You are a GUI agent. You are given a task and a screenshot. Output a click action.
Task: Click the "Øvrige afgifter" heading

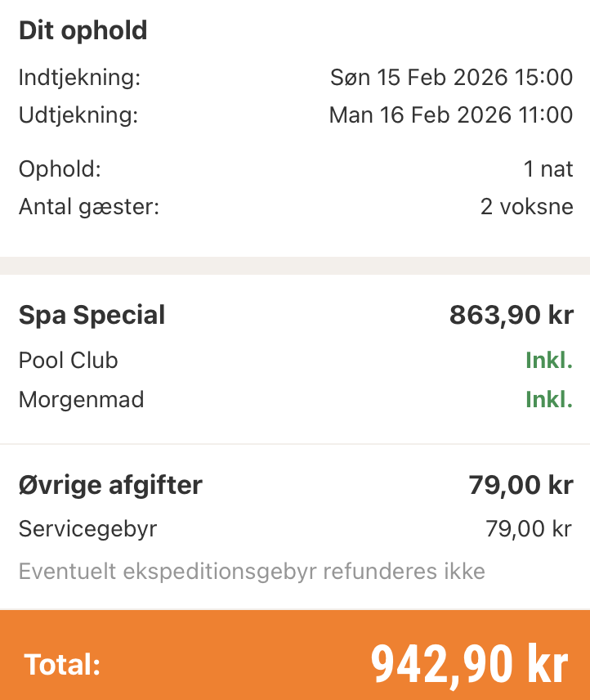click(110, 485)
